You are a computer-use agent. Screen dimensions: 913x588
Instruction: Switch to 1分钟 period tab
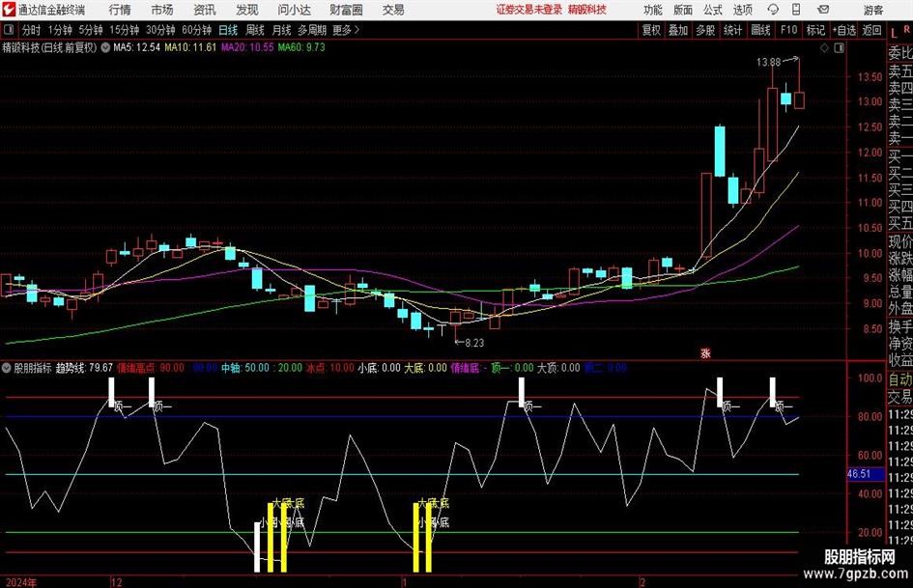click(60, 30)
